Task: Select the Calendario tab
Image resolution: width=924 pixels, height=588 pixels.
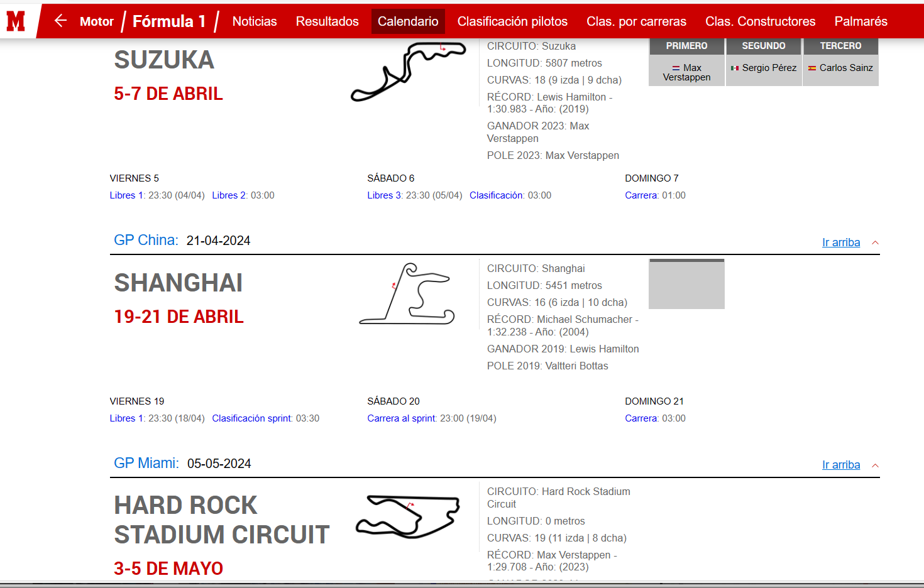Action: [408, 21]
